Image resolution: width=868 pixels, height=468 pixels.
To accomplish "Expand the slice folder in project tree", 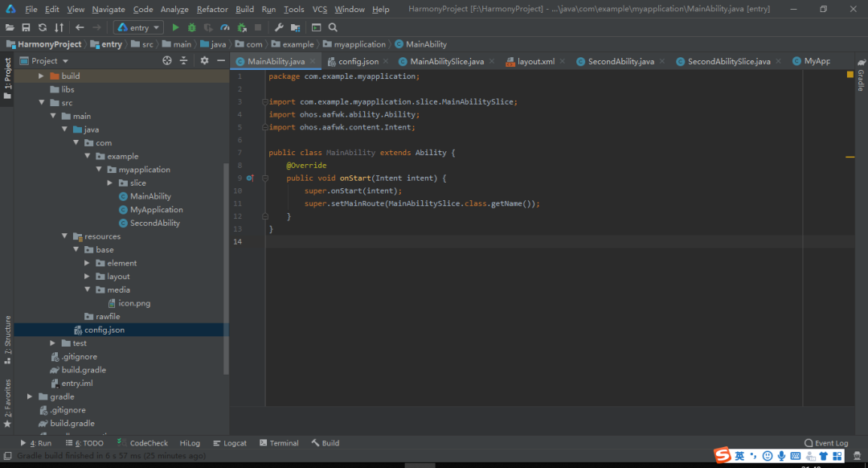I will coord(111,183).
